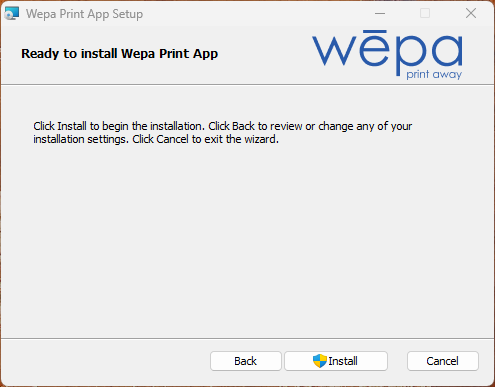Cancel the Wepa Print App setup
Image resolution: width=495 pixels, height=387 pixels.
tap(443, 361)
